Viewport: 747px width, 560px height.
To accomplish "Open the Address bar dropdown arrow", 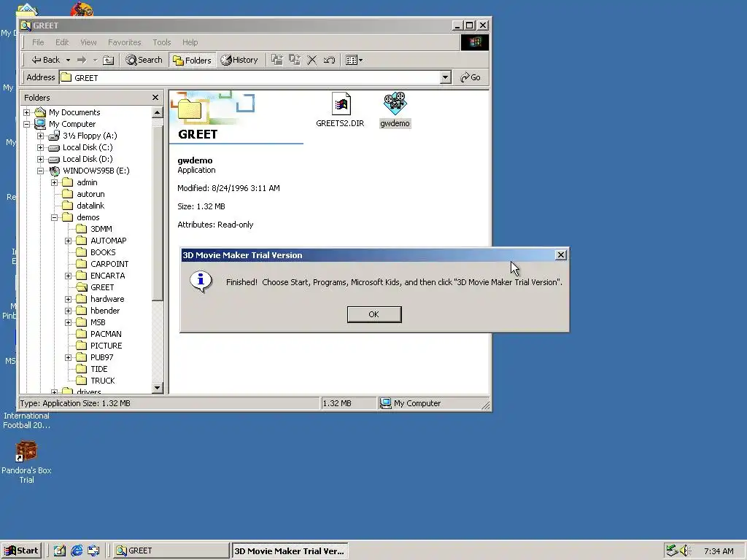I will pos(446,77).
